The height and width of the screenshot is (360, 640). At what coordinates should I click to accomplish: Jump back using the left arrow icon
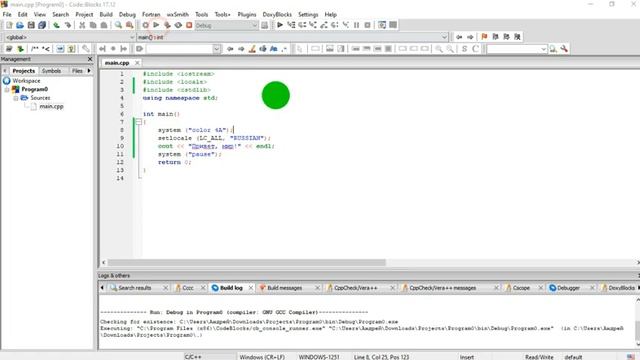[x=459, y=37]
